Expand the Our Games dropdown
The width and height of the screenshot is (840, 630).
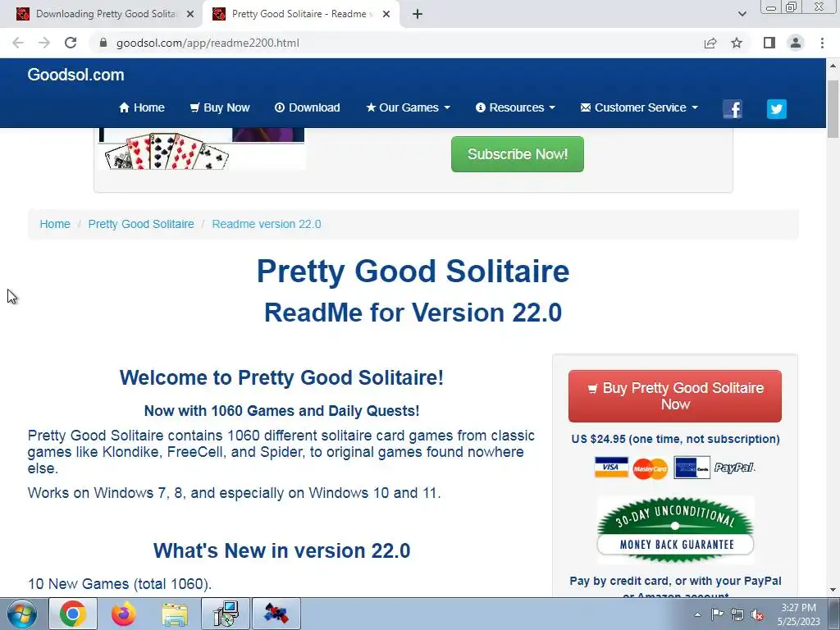click(x=409, y=107)
